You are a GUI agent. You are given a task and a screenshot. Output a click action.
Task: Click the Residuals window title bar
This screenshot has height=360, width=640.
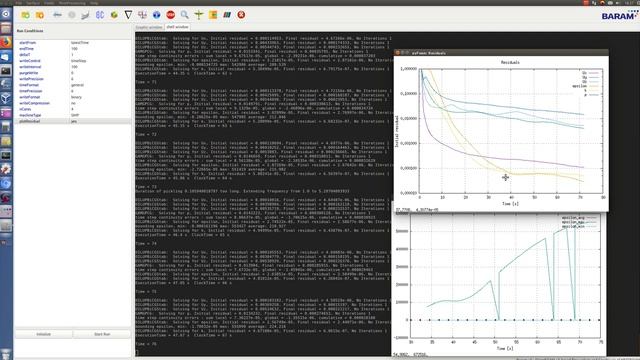(x=501, y=53)
